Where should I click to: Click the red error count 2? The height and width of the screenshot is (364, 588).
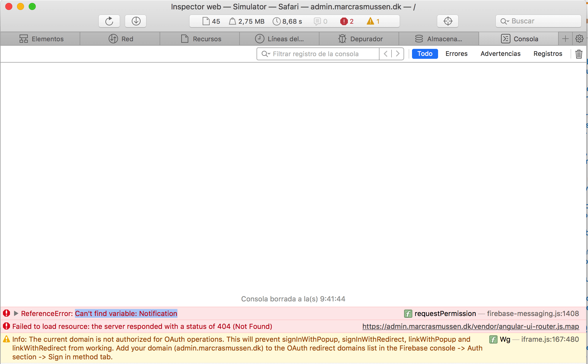(x=347, y=21)
